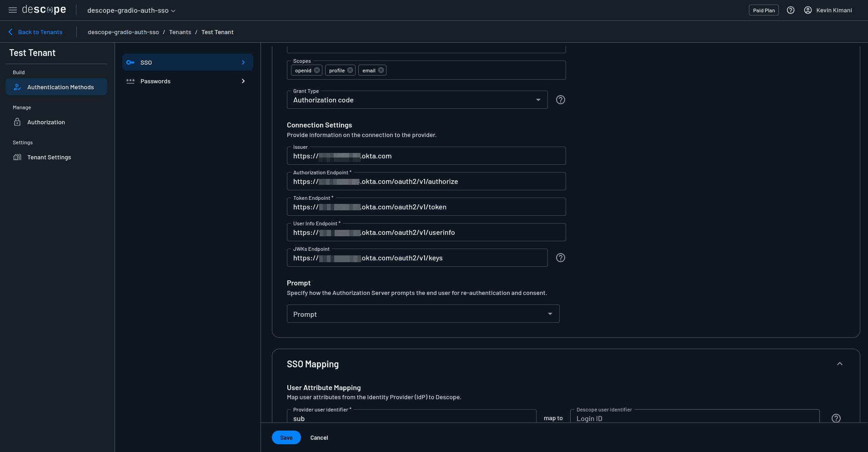This screenshot has height=452, width=868.
Task: Click inside the Issuer input field
Action: tap(426, 156)
